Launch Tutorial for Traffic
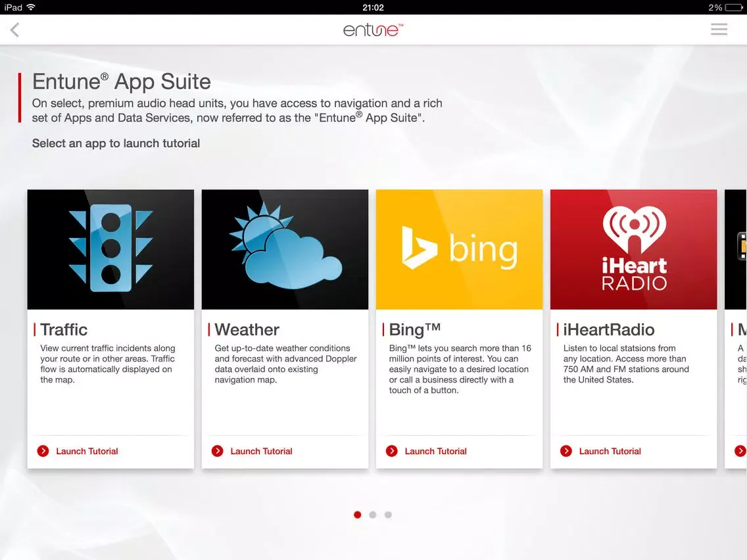 click(x=87, y=451)
